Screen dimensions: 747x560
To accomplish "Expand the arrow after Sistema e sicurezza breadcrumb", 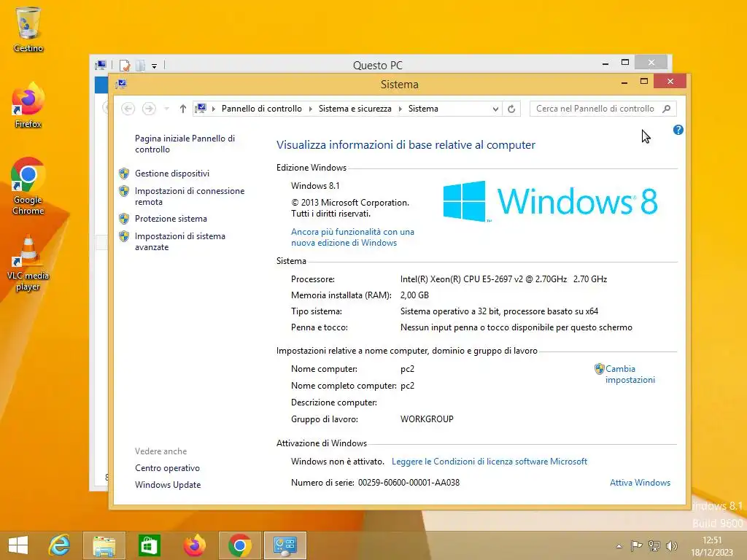I will coord(400,109).
